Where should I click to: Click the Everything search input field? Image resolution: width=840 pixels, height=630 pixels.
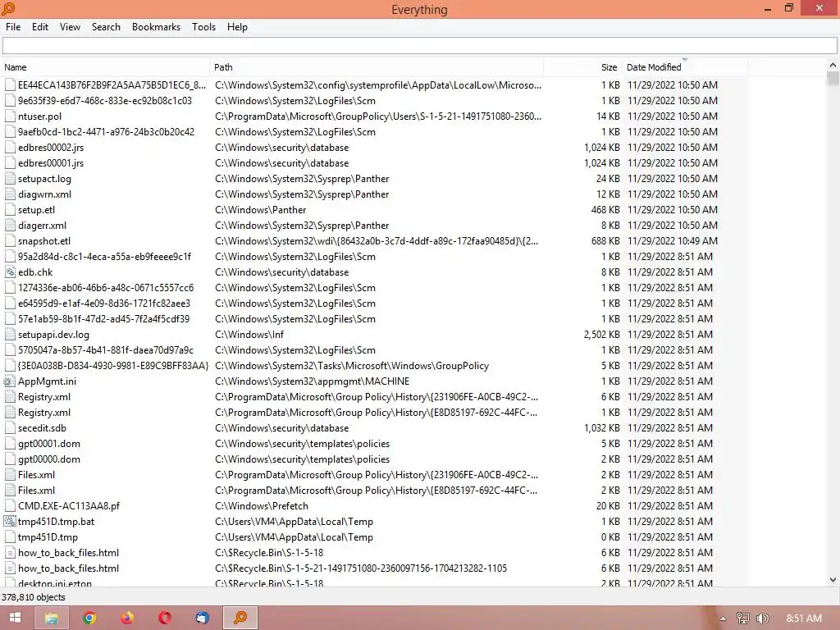tap(419, 46)
